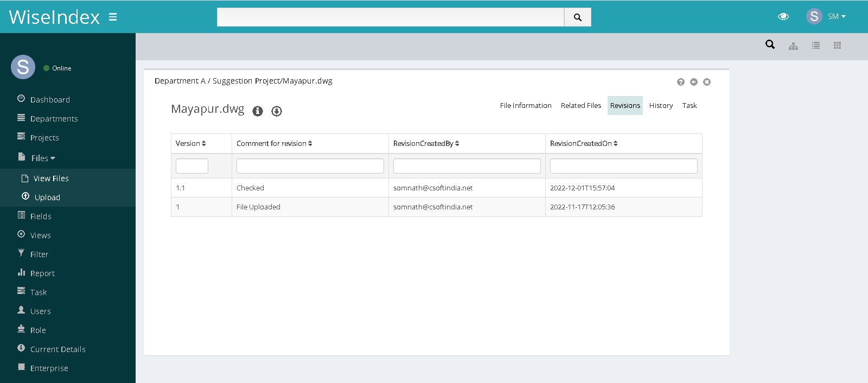Open the SM user account dropdown
868x383 pixels.
[x=826, y=17]
